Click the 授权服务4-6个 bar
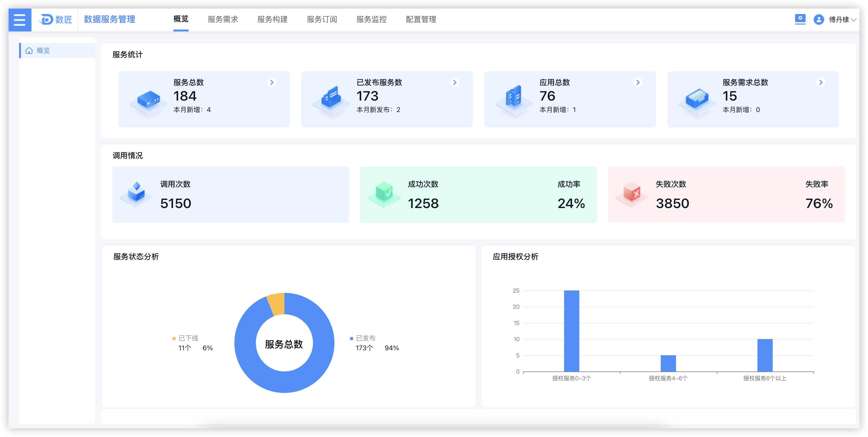 tap(668, 363)
